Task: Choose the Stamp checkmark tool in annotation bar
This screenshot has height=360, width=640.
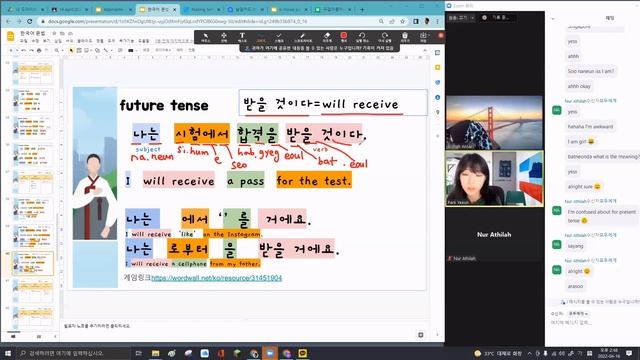Action: pyautogui.click(x=279, y=37)
